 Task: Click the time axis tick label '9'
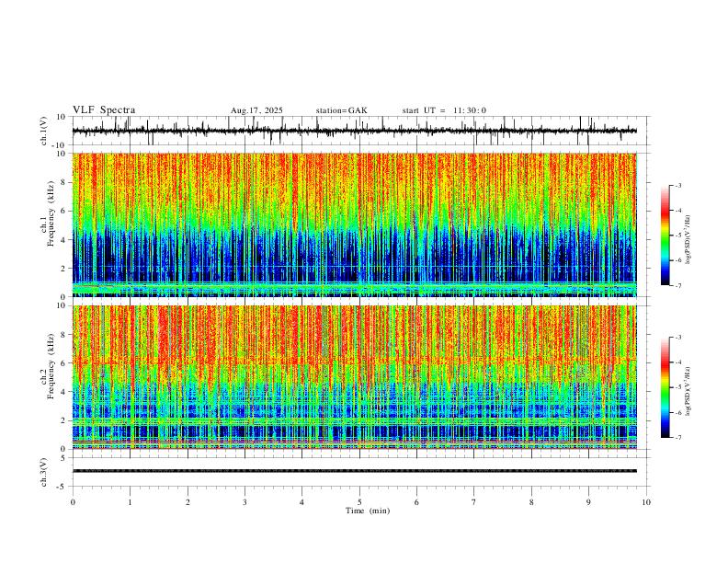[588, 502]
